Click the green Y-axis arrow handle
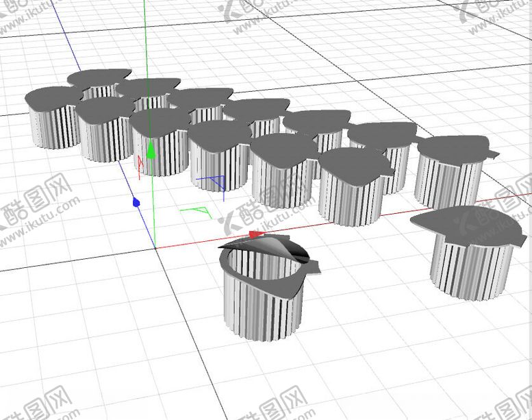The width and height of the screenshot is (532, 420). click(151, 151)
